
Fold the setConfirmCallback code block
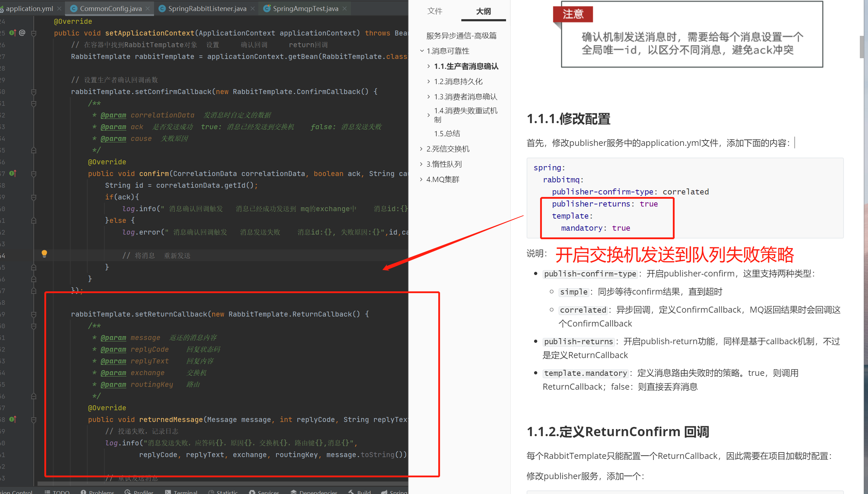click(x=34, y=92)
